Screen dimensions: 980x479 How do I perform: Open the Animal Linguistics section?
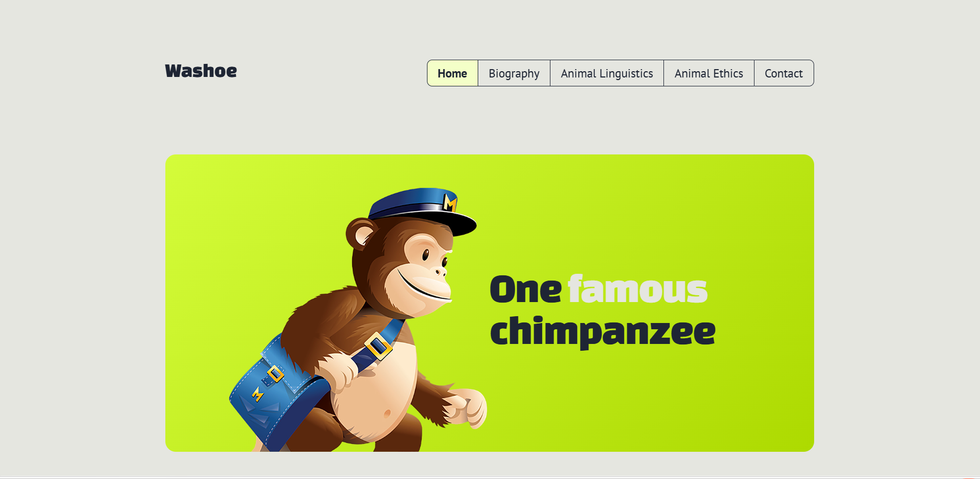click(x=607, y=73)
